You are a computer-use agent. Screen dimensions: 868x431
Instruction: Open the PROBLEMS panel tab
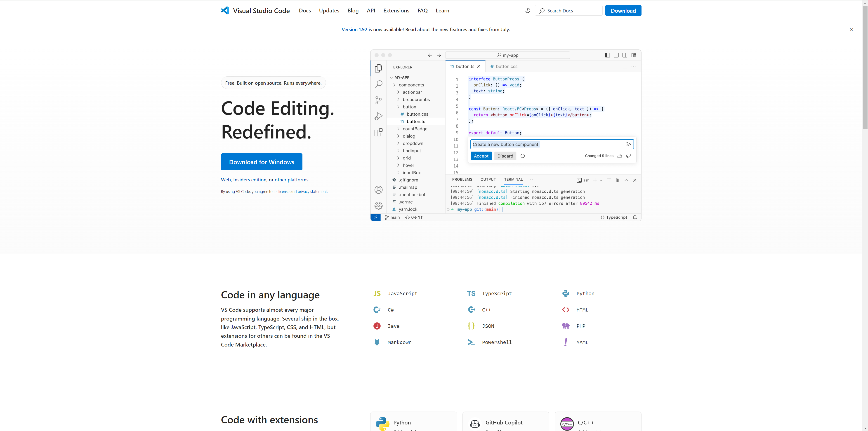pyautogui.click(x=462, y=180)
